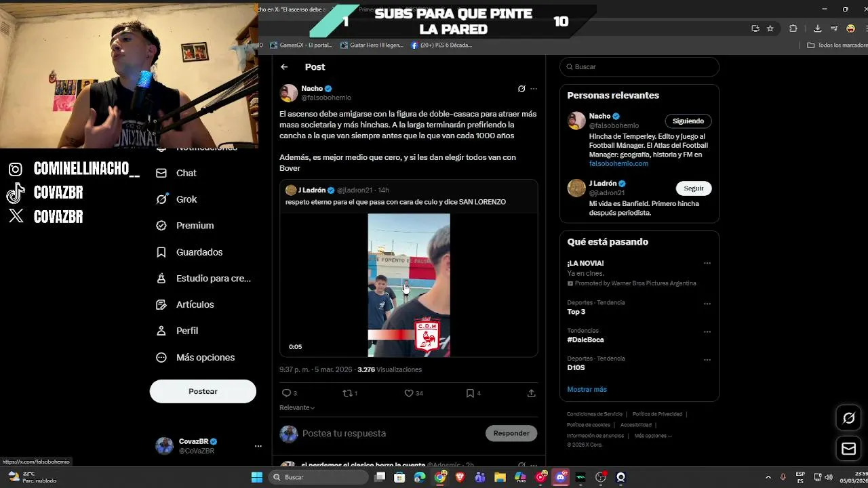Open the #DaleBoca trend
Image resolution: width=868 pixels, height=488 pixels.
[x=586, y=340]
